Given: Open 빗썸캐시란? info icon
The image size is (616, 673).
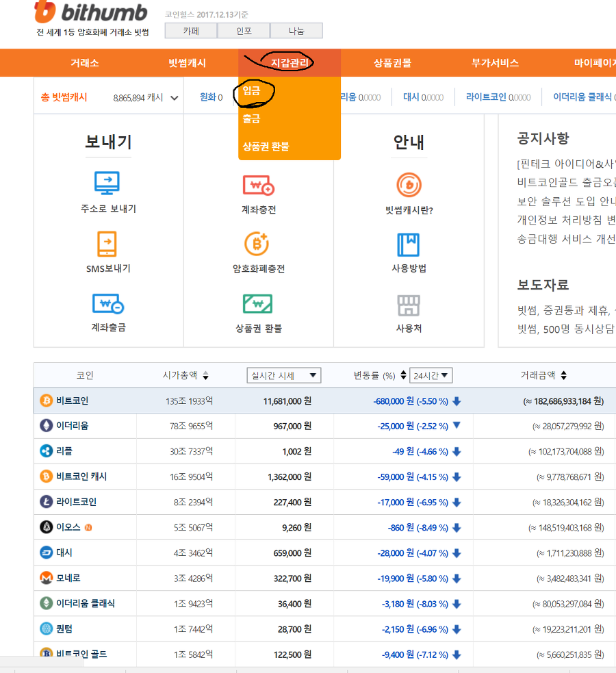Looking at the screenshot, I should tap(408, 186).
